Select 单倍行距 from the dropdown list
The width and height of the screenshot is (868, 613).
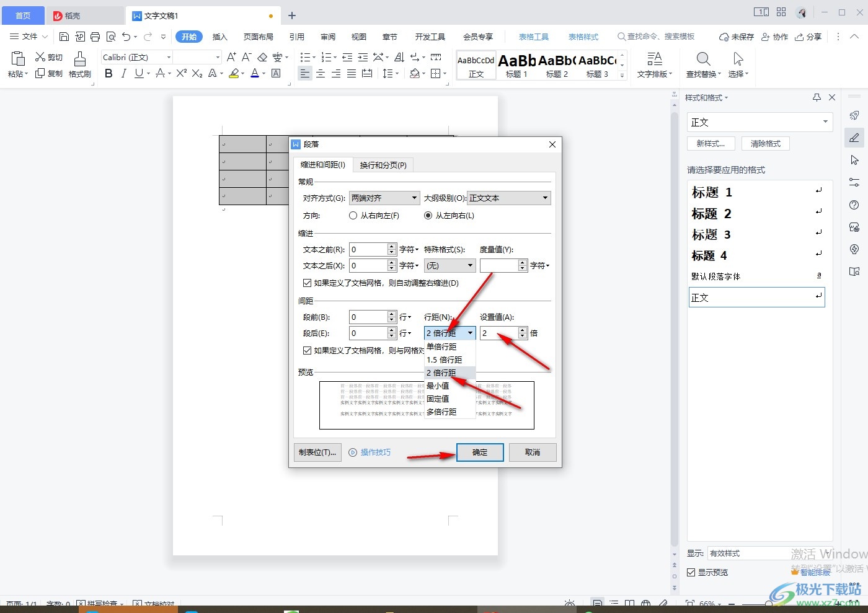click(449, 346)
